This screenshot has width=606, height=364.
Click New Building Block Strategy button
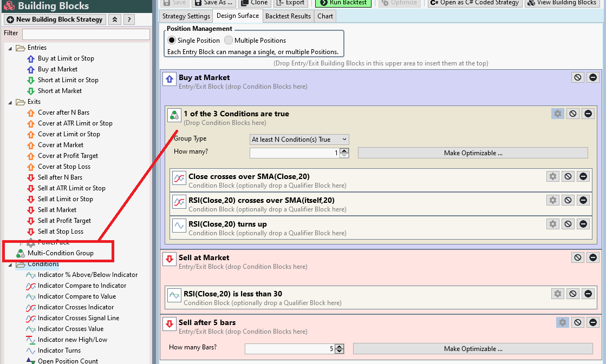coord(54,19)
